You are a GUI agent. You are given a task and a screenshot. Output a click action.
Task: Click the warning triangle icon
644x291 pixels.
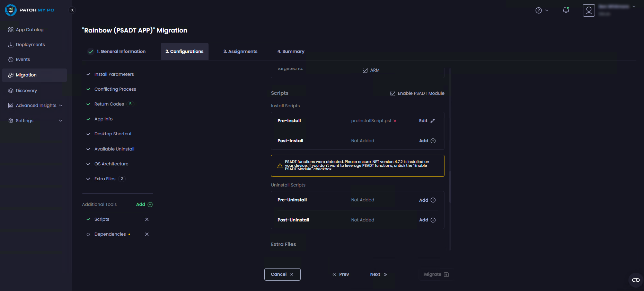[x=280, y=166]
